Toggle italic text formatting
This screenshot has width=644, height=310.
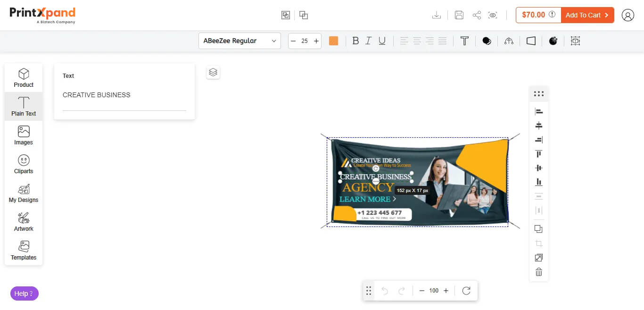[369, 41]
